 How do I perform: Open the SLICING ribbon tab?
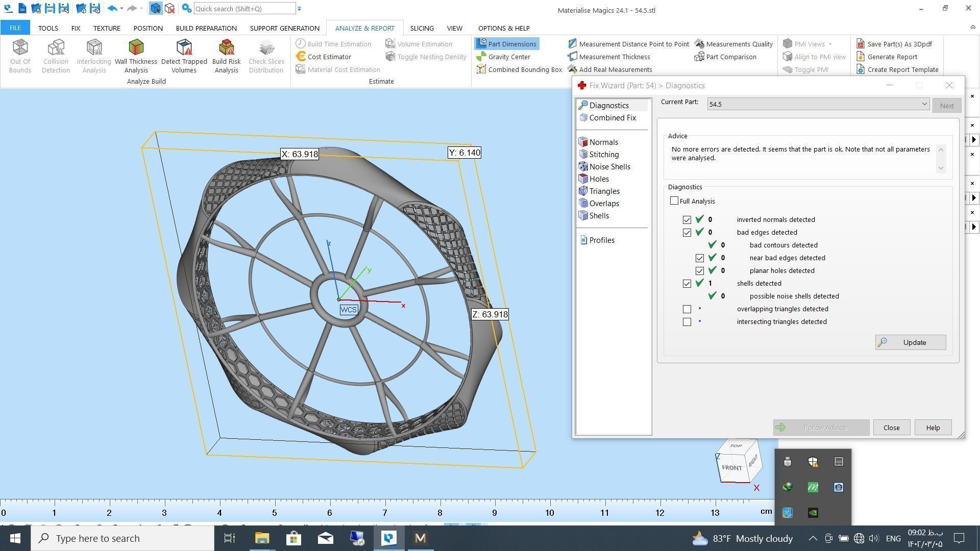tap(422, 28)
